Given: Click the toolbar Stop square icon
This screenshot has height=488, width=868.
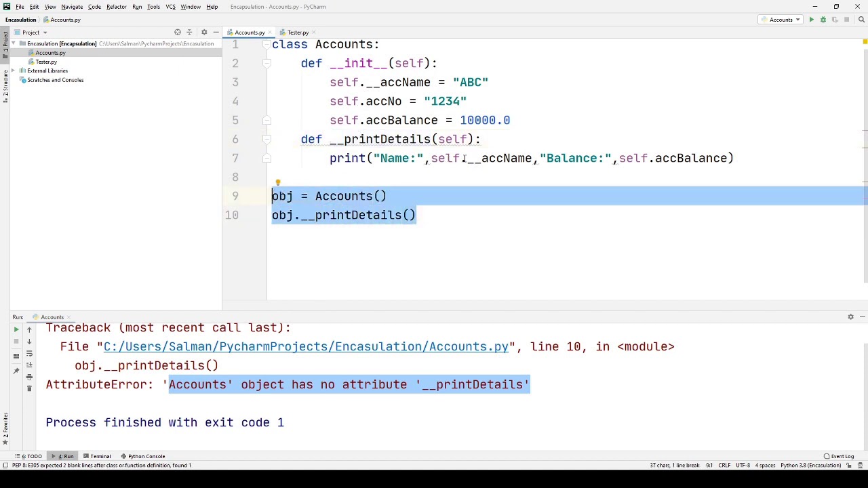Looking at the screenshot, I should [x=846, y=20].
